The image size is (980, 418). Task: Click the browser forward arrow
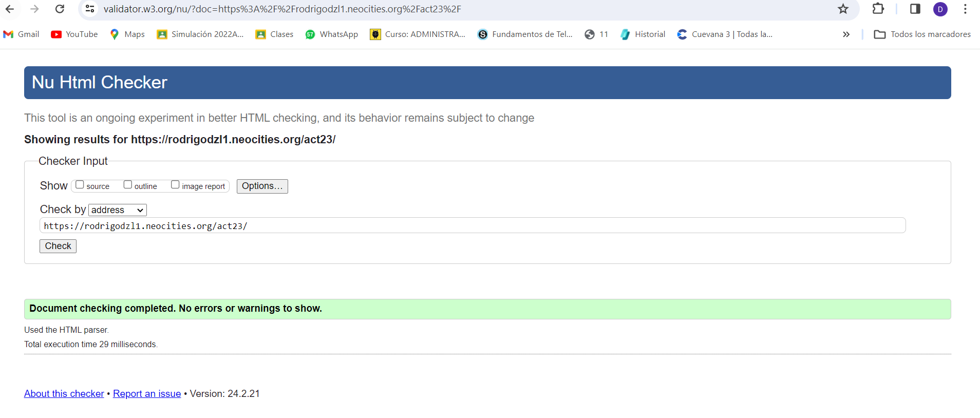[x=34, y=9]
